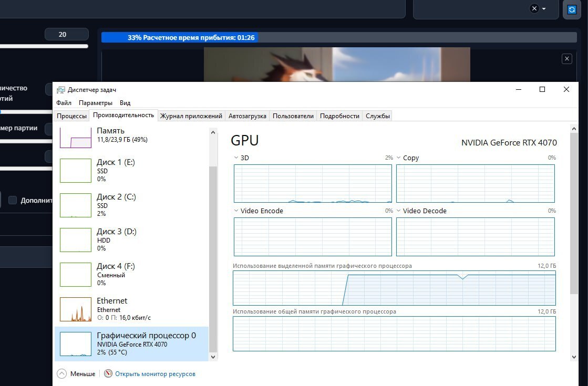The height and width of the screenshot is (386, 588).
Task: Select Disk 4 (F:) removable entry
Action: 131,274
